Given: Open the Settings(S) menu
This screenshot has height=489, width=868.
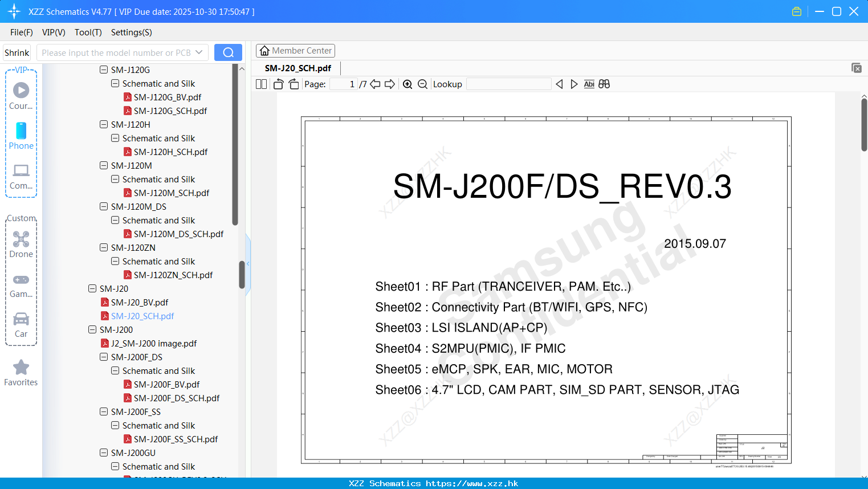Looking at the screenshot, I should tap(132, 32).
